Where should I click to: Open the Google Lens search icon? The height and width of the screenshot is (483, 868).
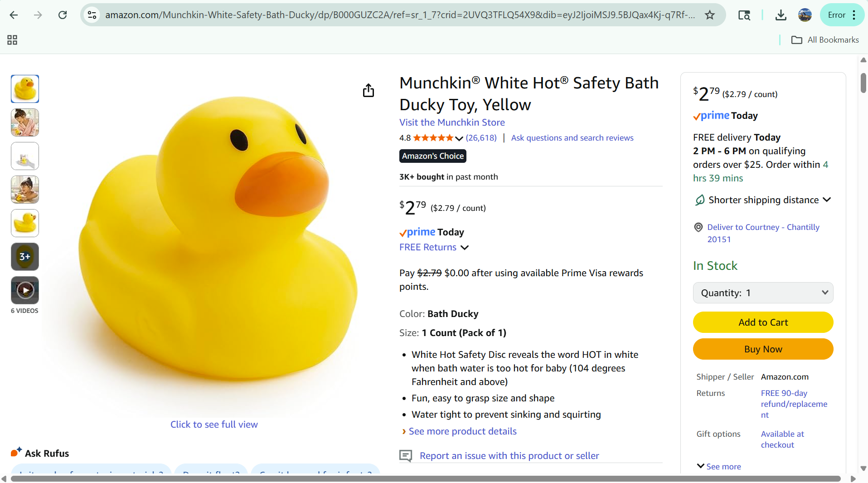click(744, 15)
